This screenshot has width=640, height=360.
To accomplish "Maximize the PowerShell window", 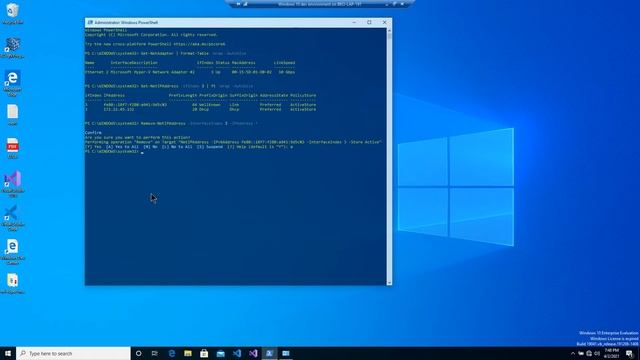I will [x=369, y=22].
